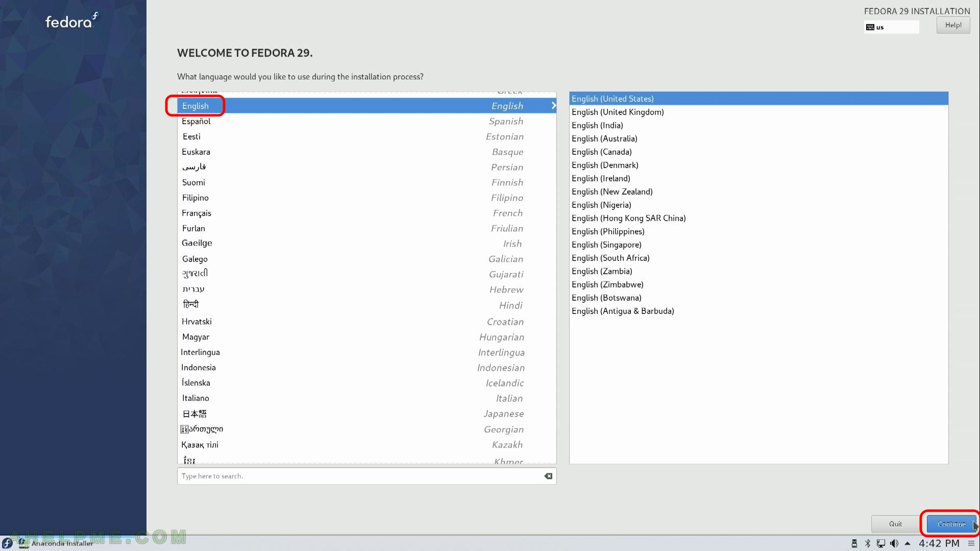Select Indonesia (Indonesian) language
980x551 pixels.
[366, 367]
